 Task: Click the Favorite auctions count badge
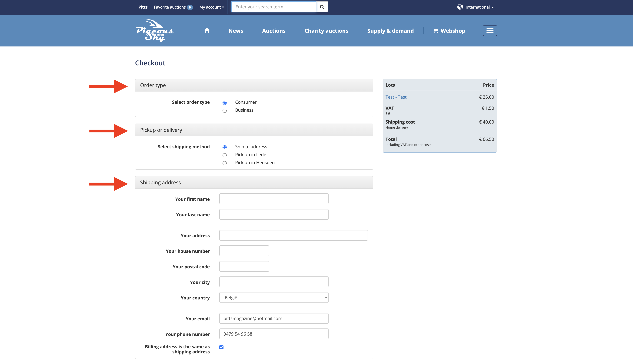pos(190,7)
